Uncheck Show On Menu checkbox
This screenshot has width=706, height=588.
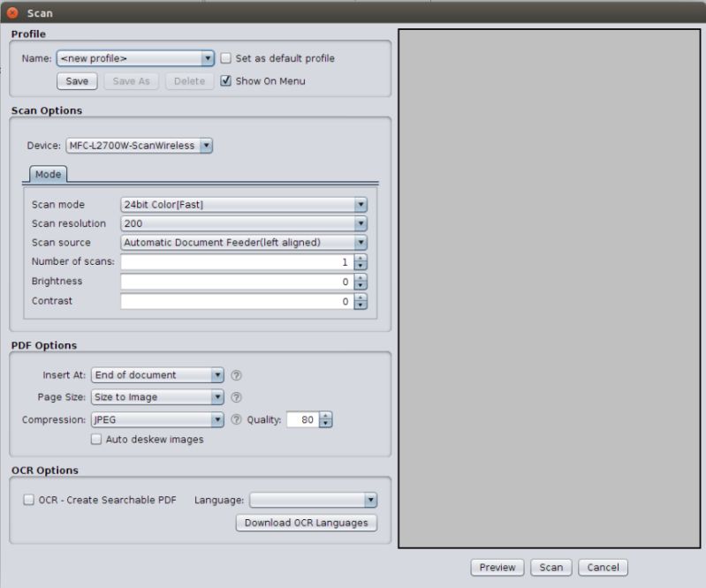(x=225, y=80)
